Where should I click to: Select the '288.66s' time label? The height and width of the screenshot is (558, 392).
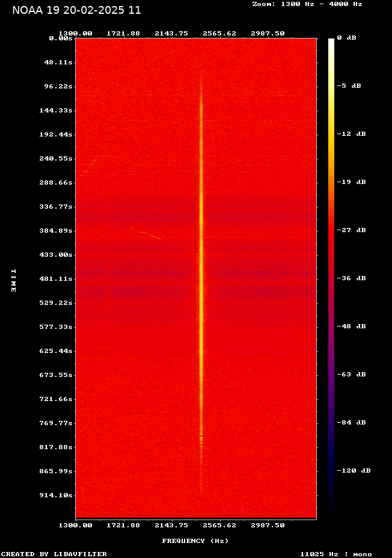(x=56, y=183)
